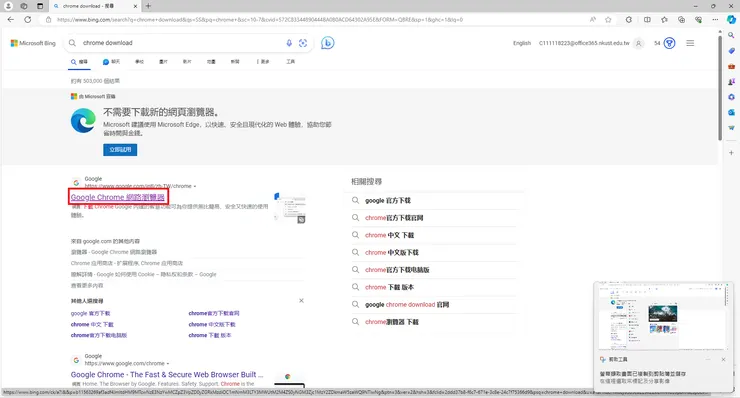The image size is (740, 398).
Task: Open visual search camera icon
Action: pos(303,43)
